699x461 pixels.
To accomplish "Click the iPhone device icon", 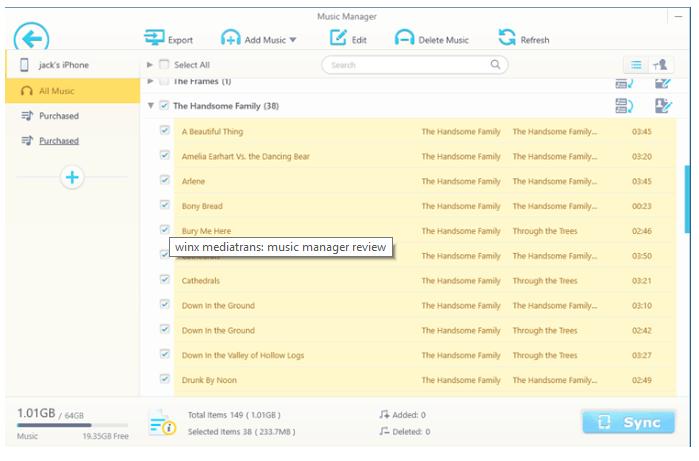I will 25,65.
